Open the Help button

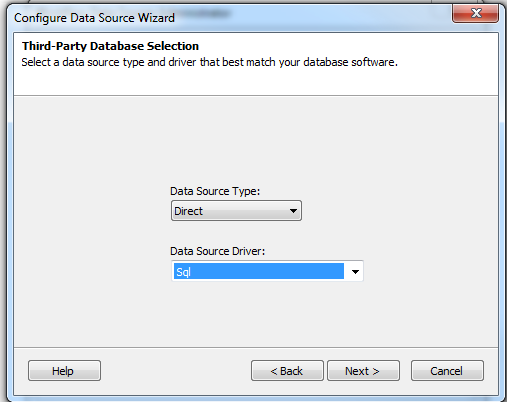coord(64,370)
